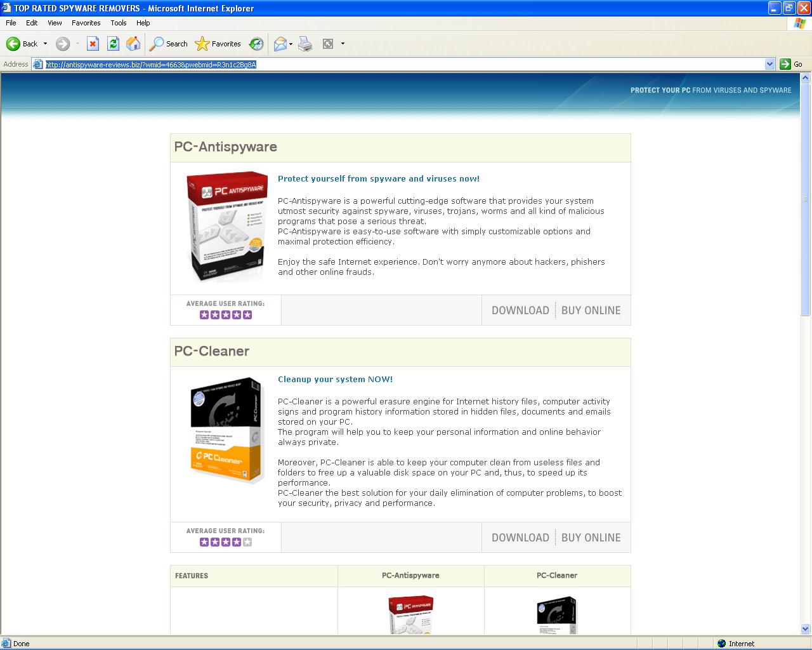812x650 pixels.
Task: Click the Mail envelope icon
Action: pos(280,44)
